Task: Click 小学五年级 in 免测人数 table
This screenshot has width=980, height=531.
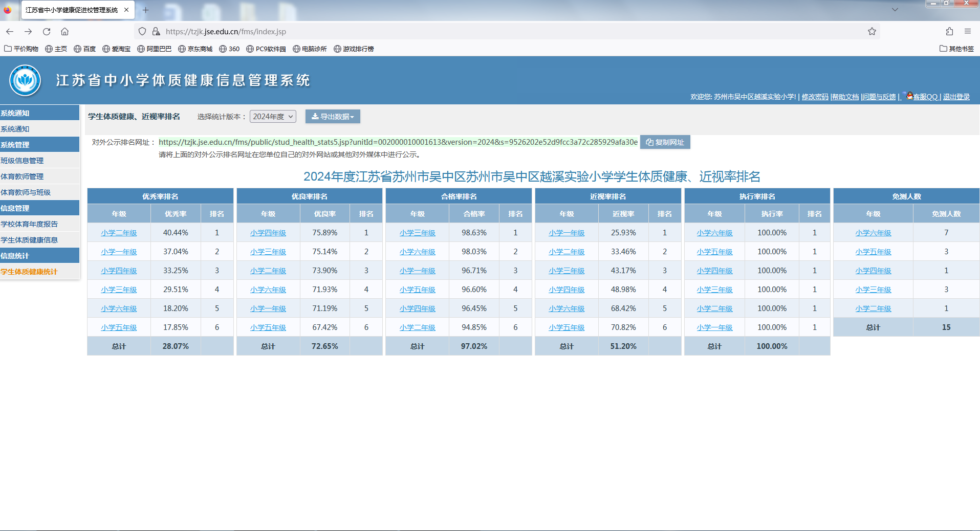Action: (873, 252)
